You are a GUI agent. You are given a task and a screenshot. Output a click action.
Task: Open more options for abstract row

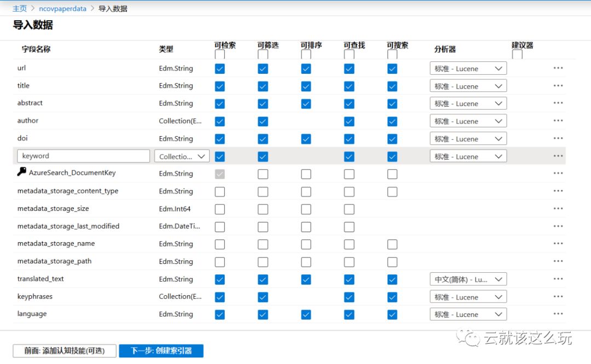558,103
